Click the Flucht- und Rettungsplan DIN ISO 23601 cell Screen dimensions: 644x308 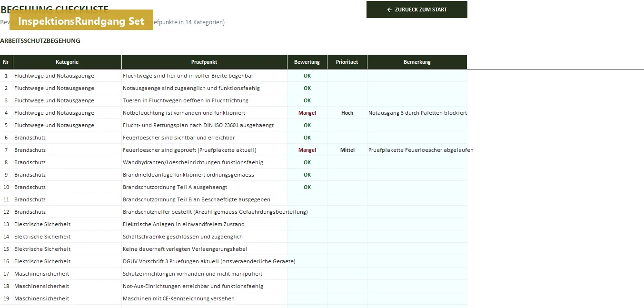(204, 125)
